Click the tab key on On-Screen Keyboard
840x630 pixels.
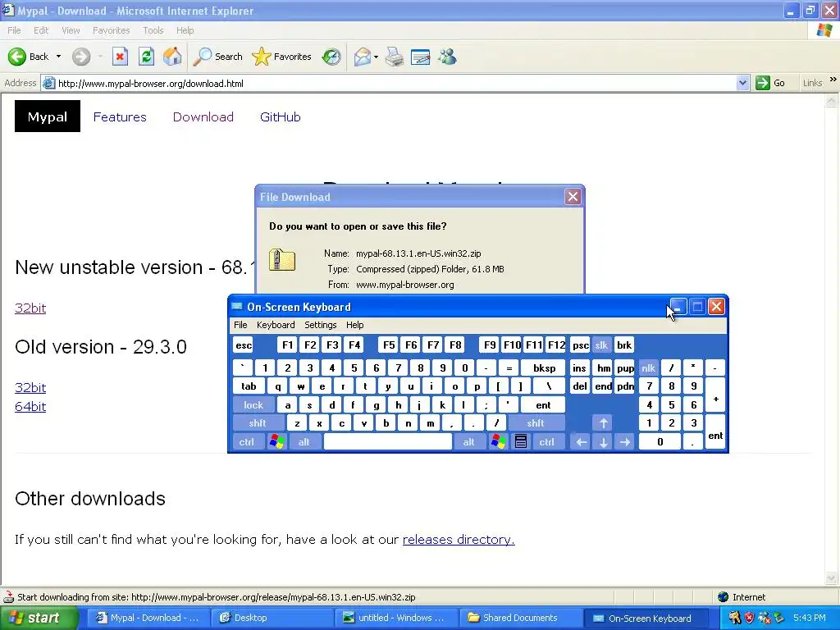point(249,386)
